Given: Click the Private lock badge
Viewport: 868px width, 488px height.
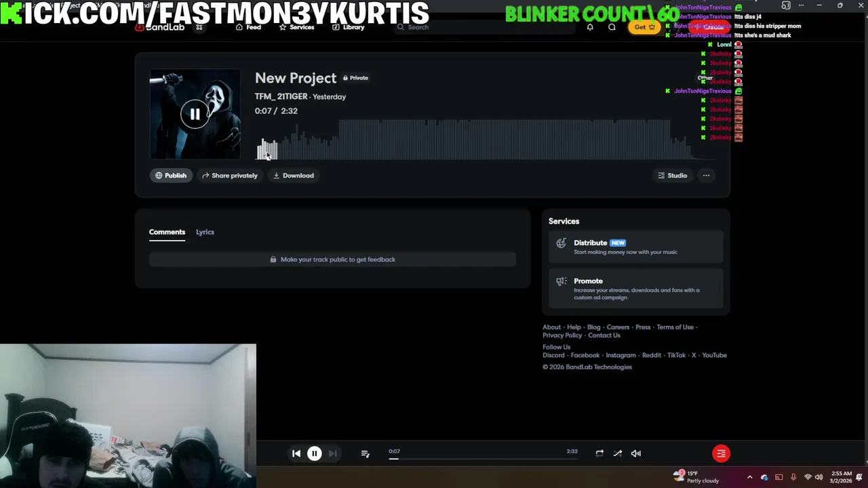Looking at the screenshot, I should 355,78.
